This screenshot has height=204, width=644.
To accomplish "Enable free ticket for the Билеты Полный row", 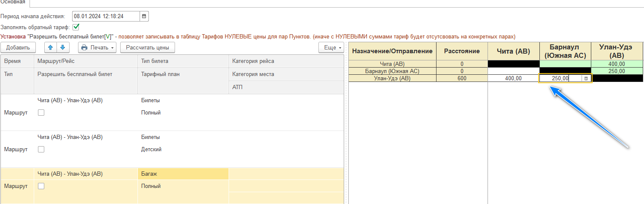I will 41,113.
